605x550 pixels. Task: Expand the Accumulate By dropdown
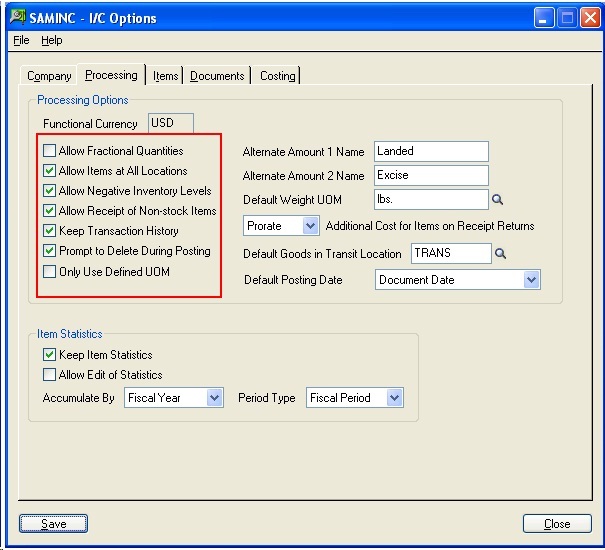[x=214, y=398]
